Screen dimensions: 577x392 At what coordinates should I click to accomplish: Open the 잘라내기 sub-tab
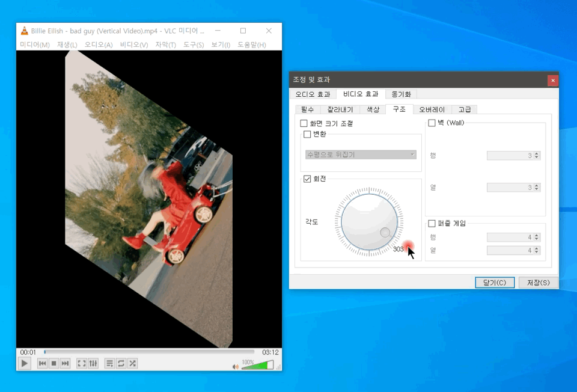click(x=340, y=109)
